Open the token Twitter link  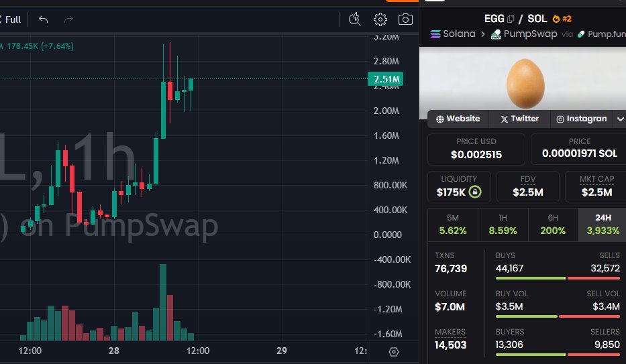(x=519, y=119)
